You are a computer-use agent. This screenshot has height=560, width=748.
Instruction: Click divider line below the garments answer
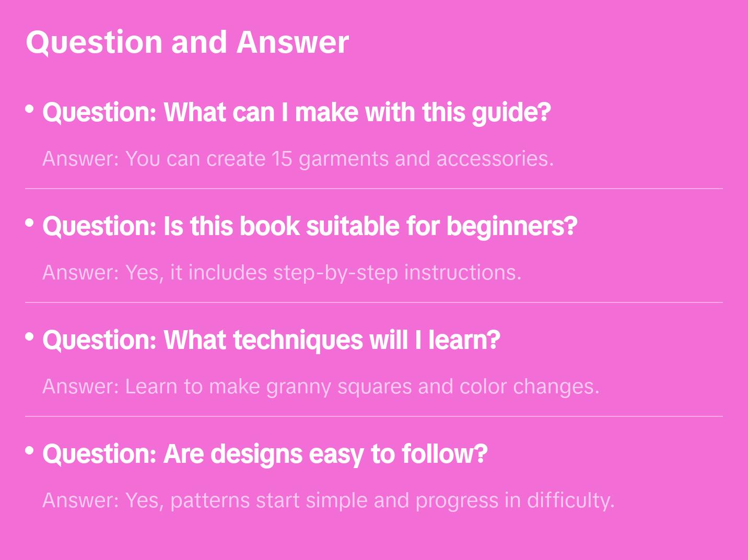click(x=374, y=189)
